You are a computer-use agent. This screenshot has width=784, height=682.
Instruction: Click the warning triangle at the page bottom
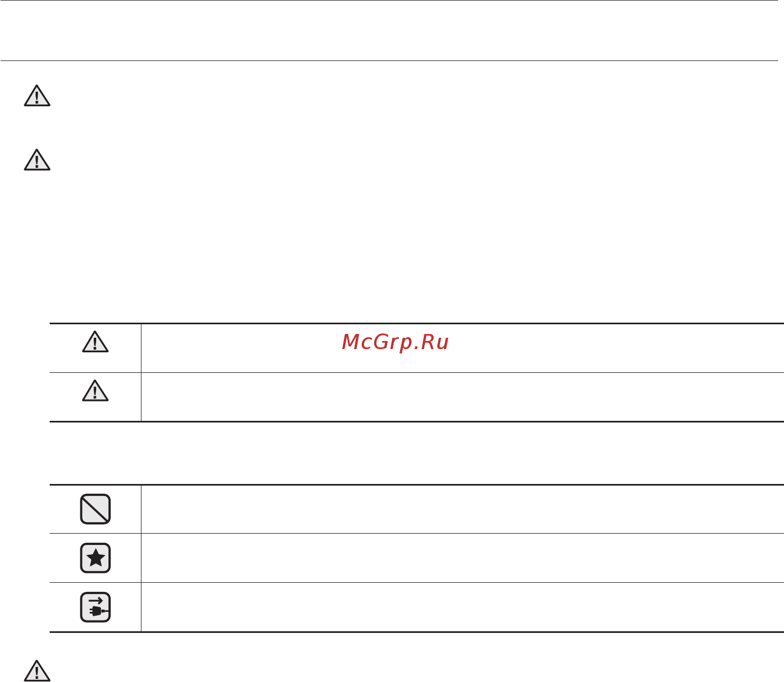click(x=37, y=670)
